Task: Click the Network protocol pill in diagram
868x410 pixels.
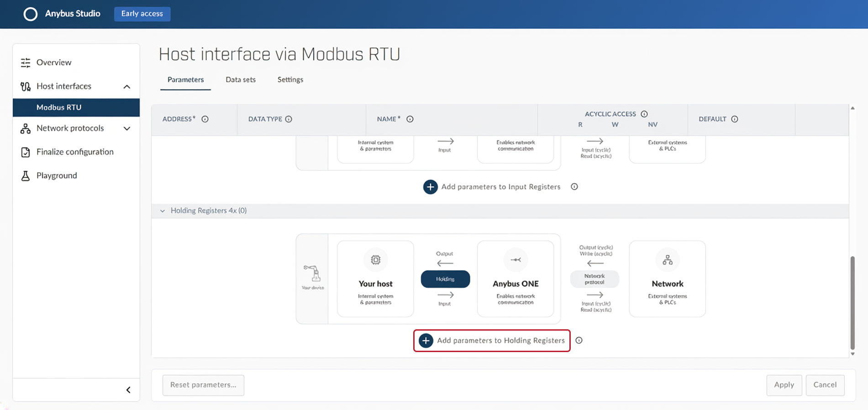Action: tap(594, 279)
